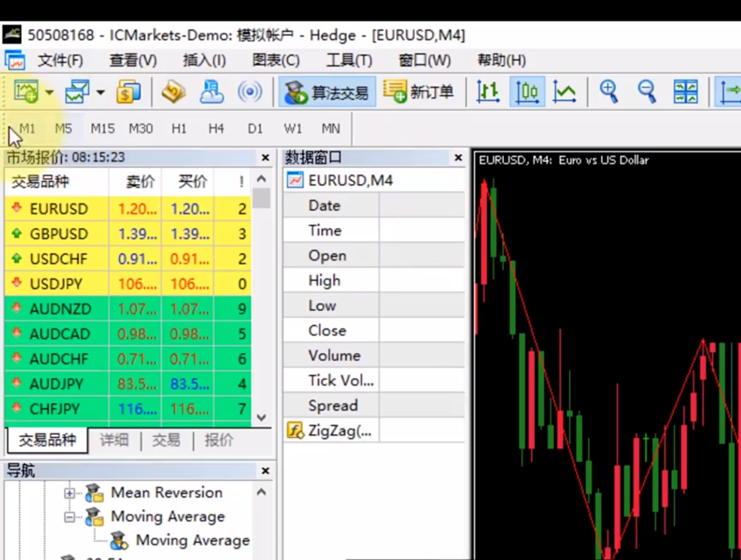This screenshot has height=560, width=741.
Task: Open the 工具(T) menu
Action: tap(349, 61)
